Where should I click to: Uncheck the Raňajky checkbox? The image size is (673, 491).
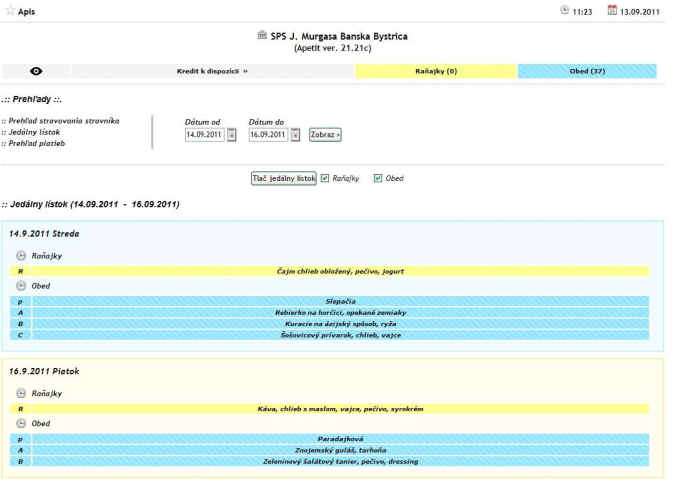click(325, 178)
